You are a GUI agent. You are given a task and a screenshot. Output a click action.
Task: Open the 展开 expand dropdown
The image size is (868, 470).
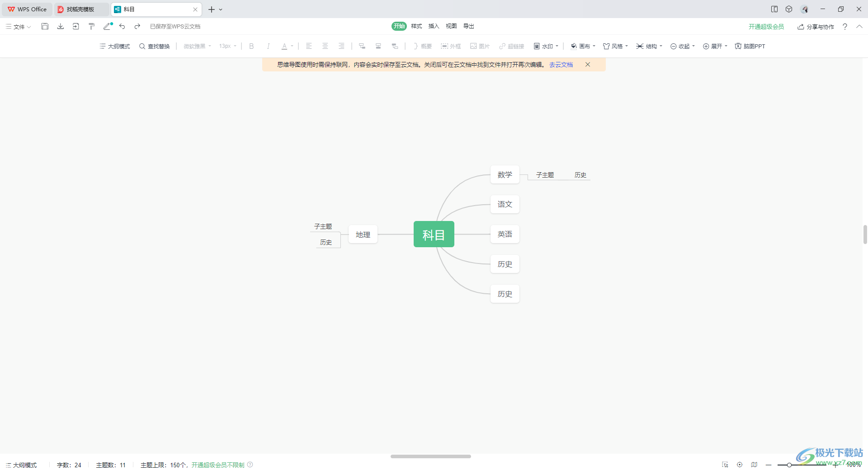[715, 46]
